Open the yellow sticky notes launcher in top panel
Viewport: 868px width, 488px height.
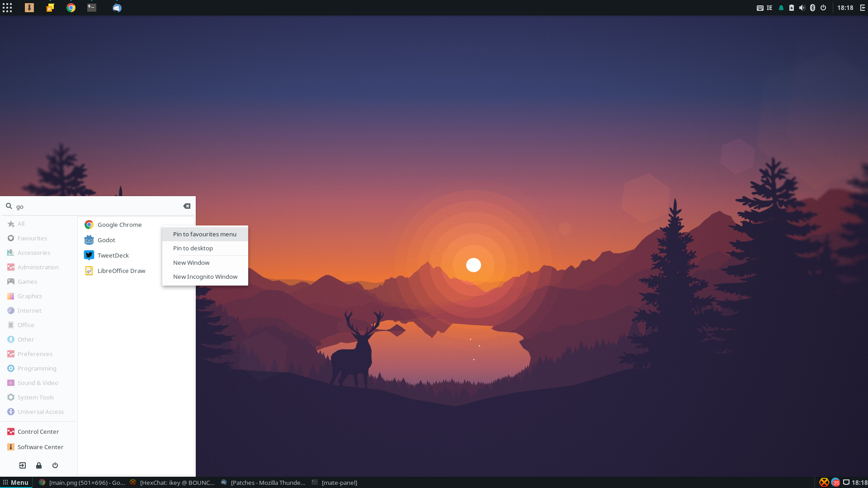point(50,8)
